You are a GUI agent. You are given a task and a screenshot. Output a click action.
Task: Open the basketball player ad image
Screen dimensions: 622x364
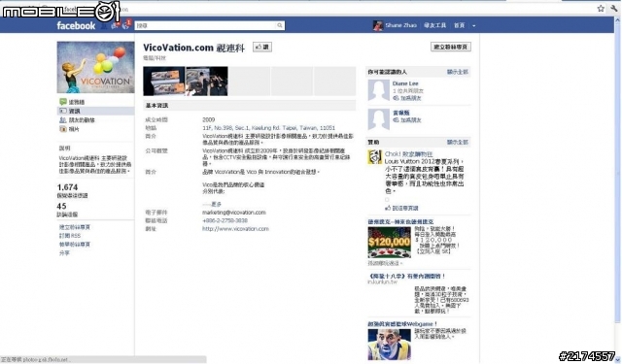389,345
